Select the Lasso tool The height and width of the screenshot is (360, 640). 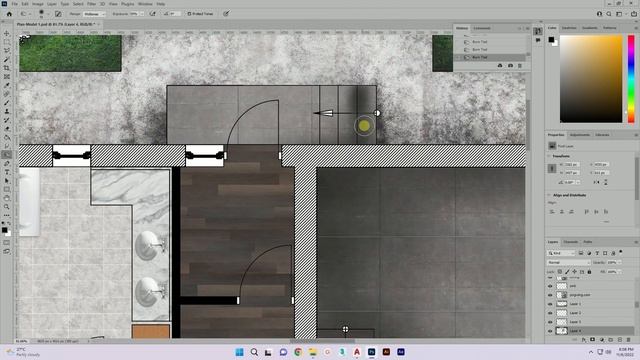[x=7, y=51]
